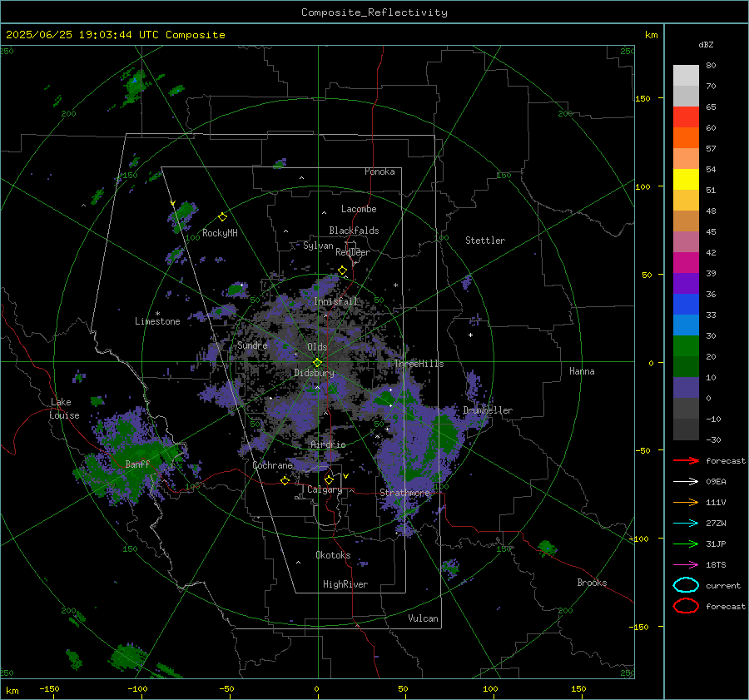Click the Stettler label
This screenshot has width=749, height=700.
485,241
